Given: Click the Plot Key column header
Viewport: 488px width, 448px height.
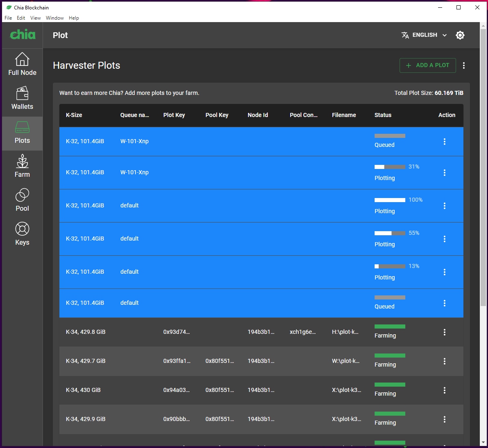Looking at the screenshot, I should tap(174, 115).
